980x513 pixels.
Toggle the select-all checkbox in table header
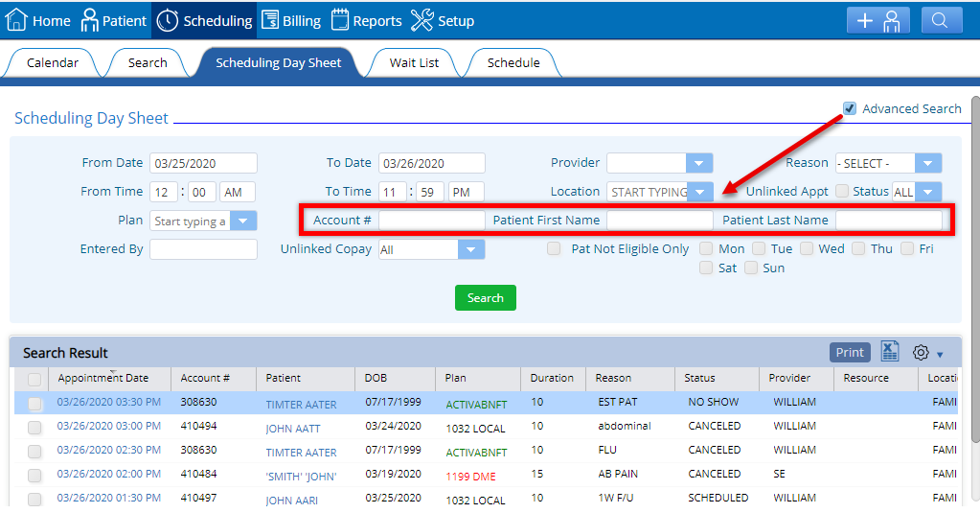(34, 379)
